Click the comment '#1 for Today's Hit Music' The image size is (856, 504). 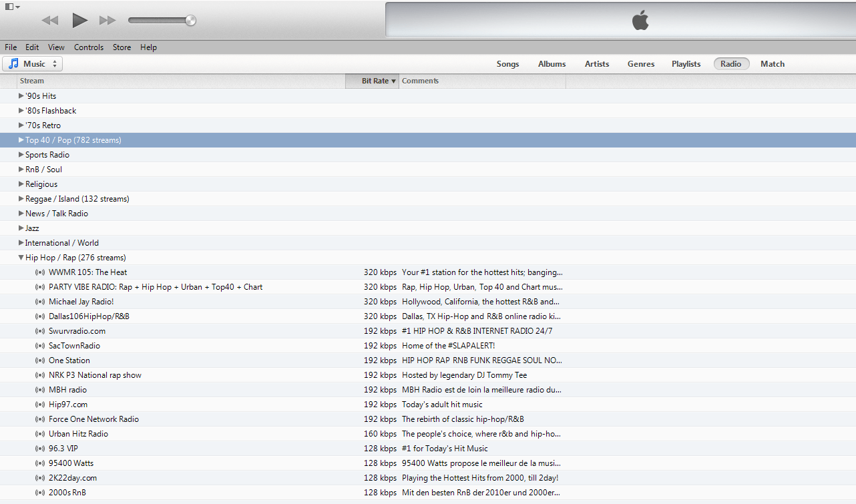click(445, 449)
